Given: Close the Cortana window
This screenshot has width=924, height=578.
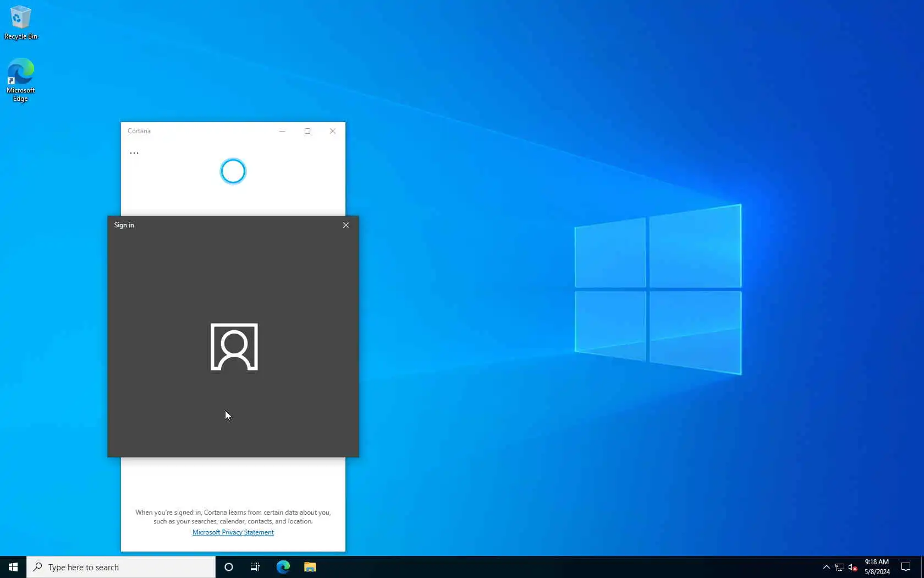Looking at the screenshot, I should 333,131.
